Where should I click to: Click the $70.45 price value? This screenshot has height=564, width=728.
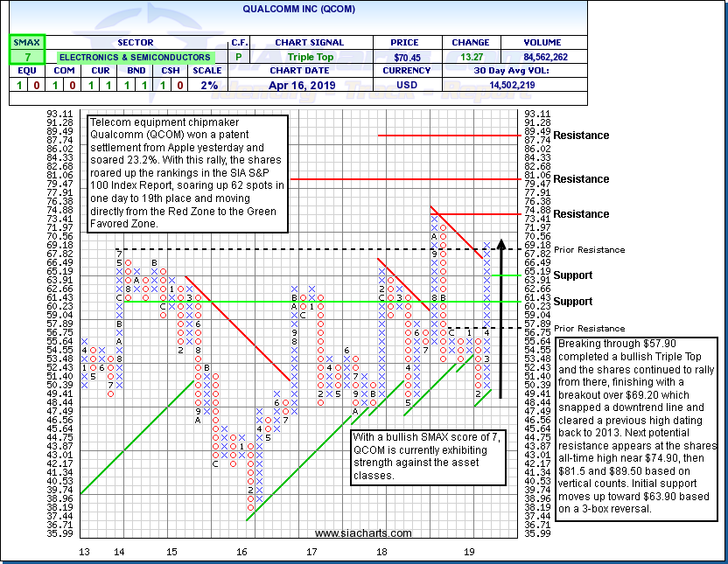tap(403, 57)
